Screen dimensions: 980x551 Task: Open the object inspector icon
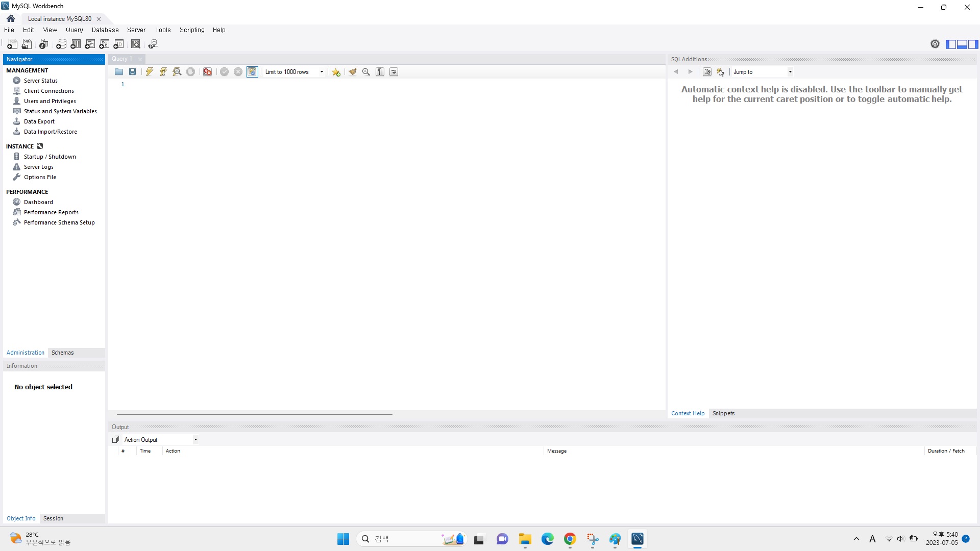(44, 44)
